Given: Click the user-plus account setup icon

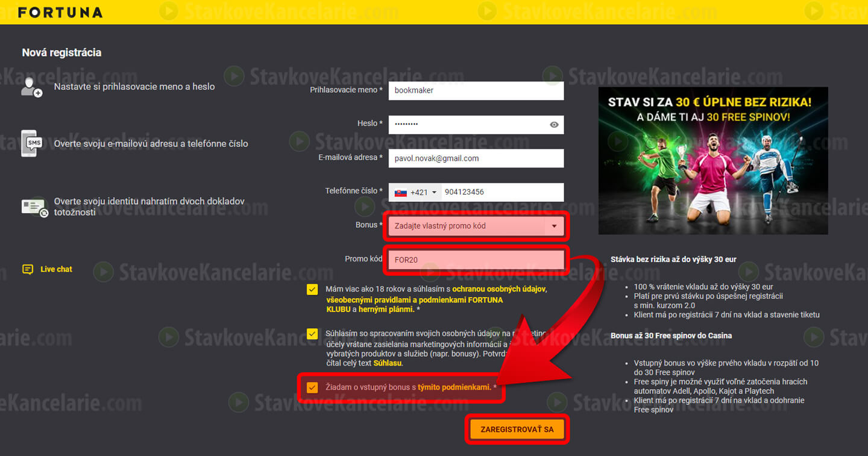Looking at the screenshot, I should (x=31, y=87).
